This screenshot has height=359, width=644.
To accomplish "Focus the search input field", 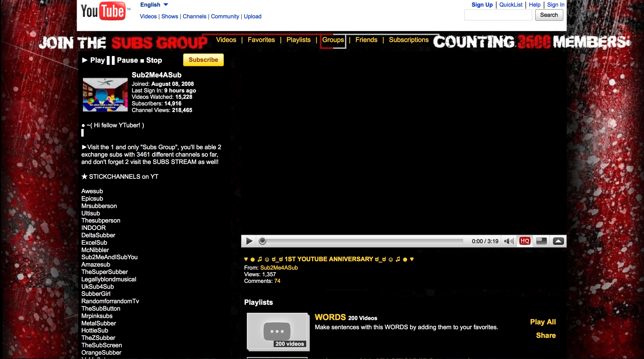I will (x=498, y=15).
